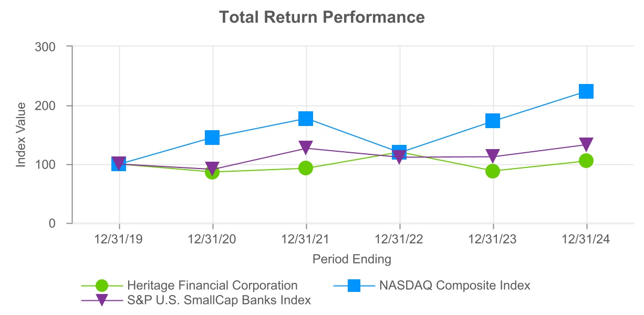Toggle NASDAQ Composite Index legend label
The width and height of the screenshot is (644, 315).
[x=454, y=286]
